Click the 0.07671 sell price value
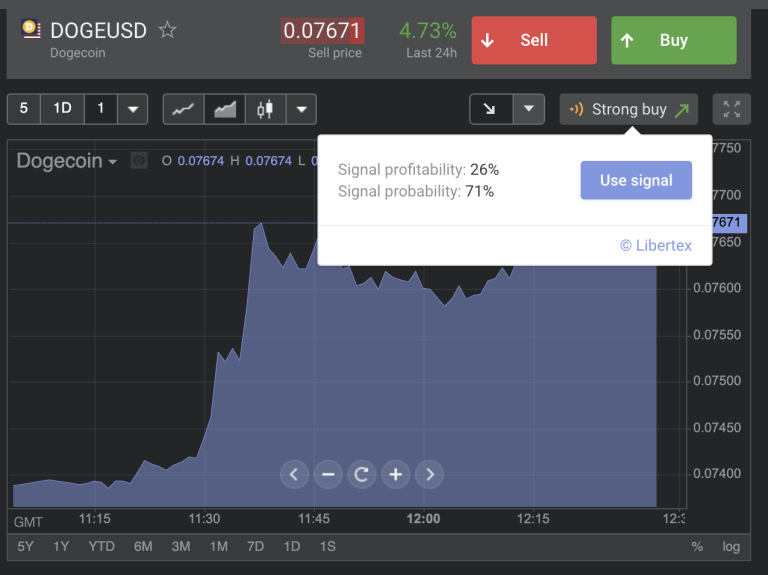Viewport: 768px width, 575px height. coord(322,30)
